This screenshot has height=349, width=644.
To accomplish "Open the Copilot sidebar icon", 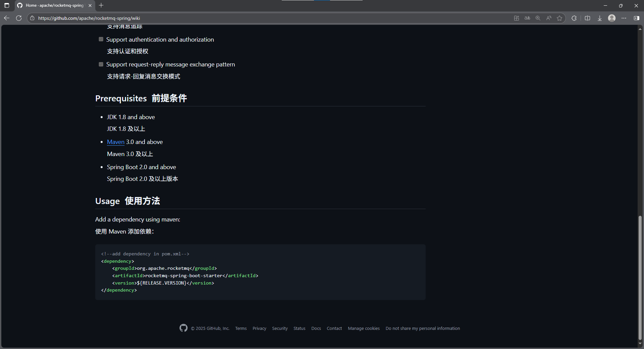I will tap(637, 18).
